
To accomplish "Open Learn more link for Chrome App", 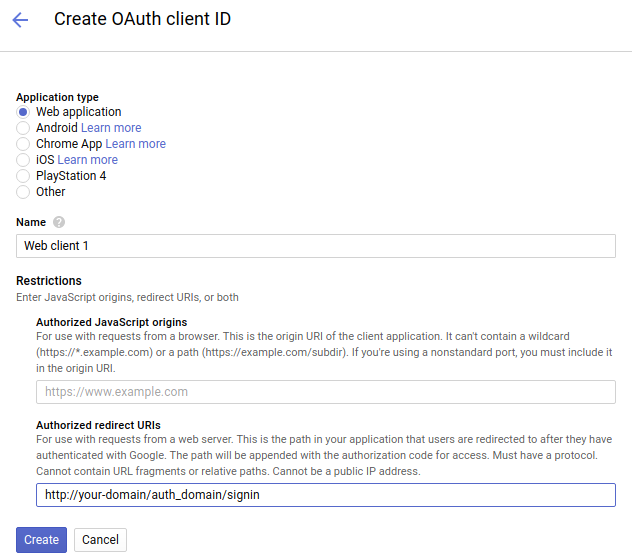I will click(x=135, y=144).
